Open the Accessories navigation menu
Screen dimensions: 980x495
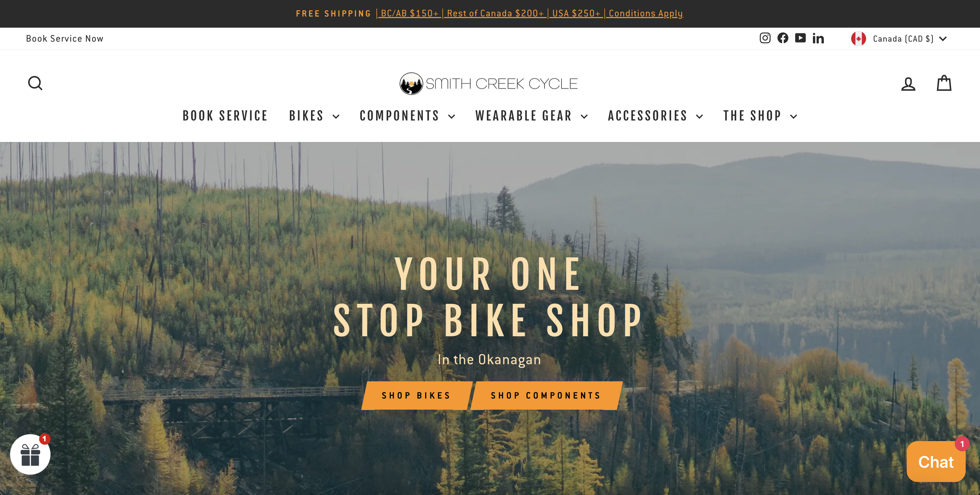(655, 116)
